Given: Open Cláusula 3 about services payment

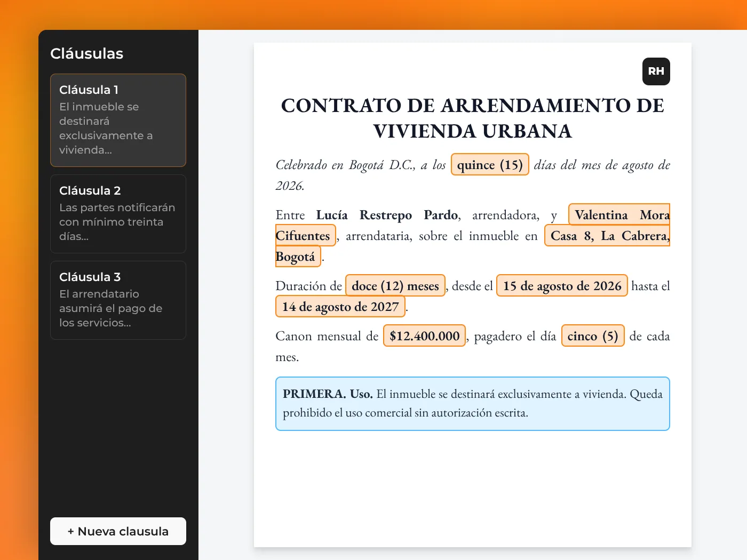Looking at the screenshot, I should coord(118,300).
